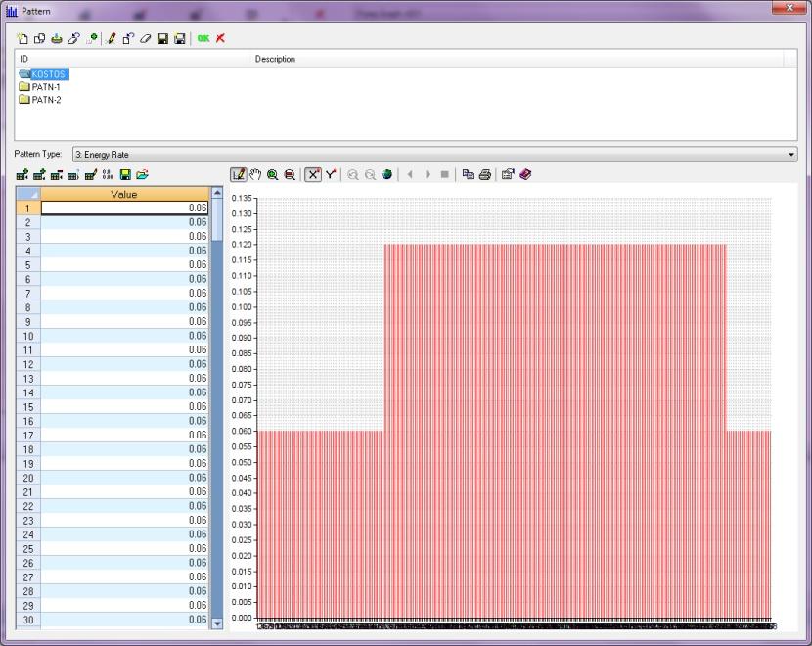Click the Copy pattern icon
This screenshot has width=812, height=646.
tap(39, 38)
